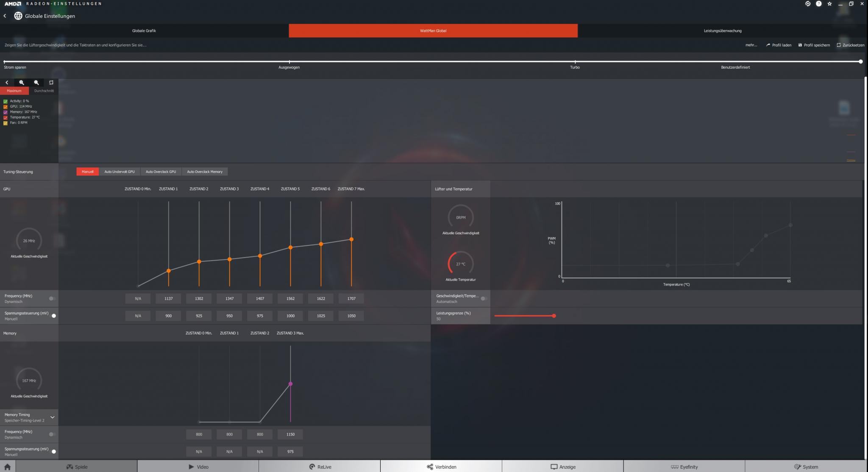Open the Anzeige section
The height and width of the screenshot is (472, 868).
pyautogui.click(x=563, y=466)
